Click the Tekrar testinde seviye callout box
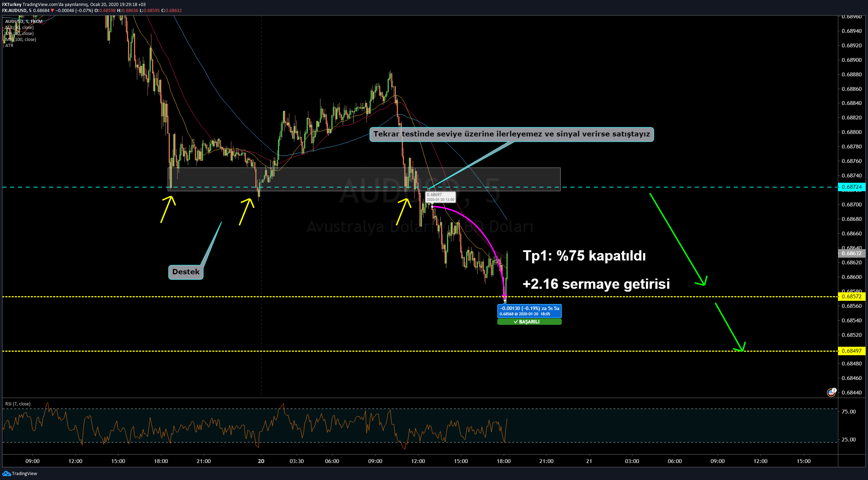This screenshot has width=868, height=480. tap(511, 134)
